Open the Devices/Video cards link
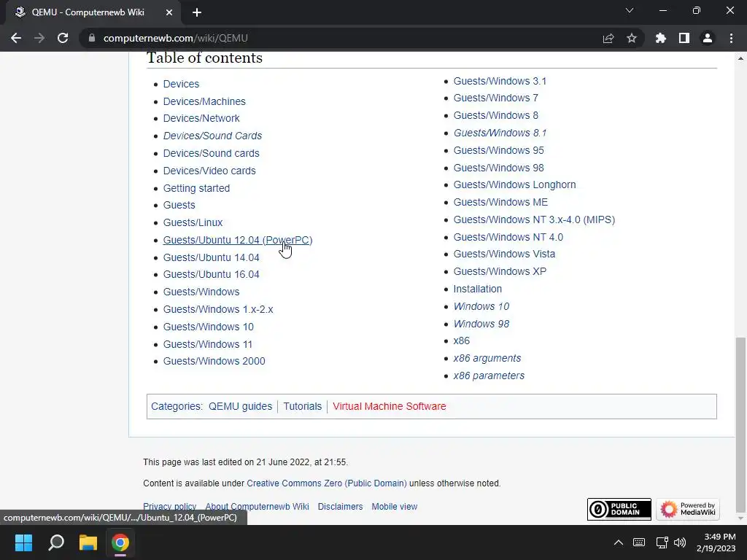The image size is (747, 560). [209, 171]
